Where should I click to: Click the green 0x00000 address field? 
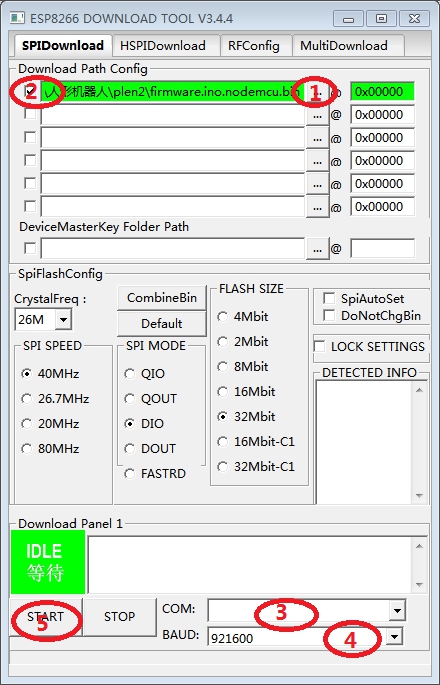[x=382, y=92]
